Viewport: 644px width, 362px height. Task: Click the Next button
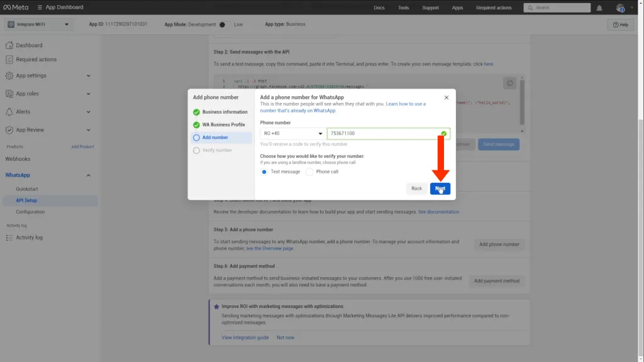440,189
